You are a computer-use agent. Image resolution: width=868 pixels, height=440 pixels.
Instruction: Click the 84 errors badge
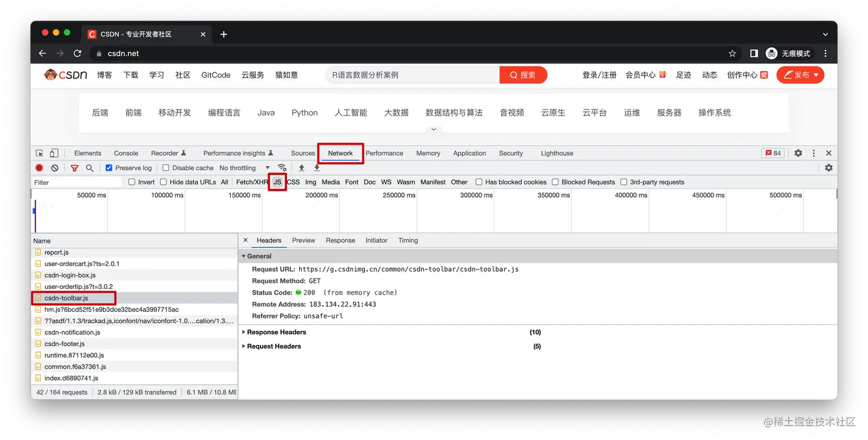click(773, 153)
